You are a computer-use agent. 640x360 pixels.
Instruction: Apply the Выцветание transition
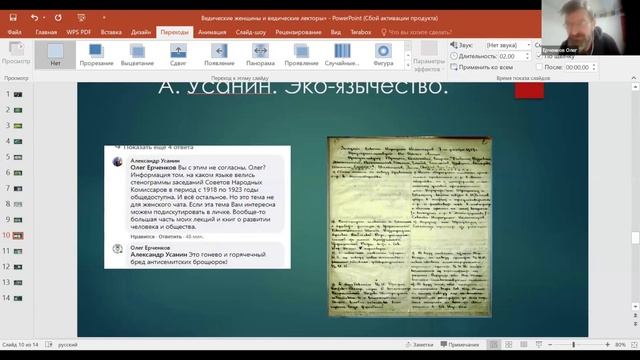(137, 55)
